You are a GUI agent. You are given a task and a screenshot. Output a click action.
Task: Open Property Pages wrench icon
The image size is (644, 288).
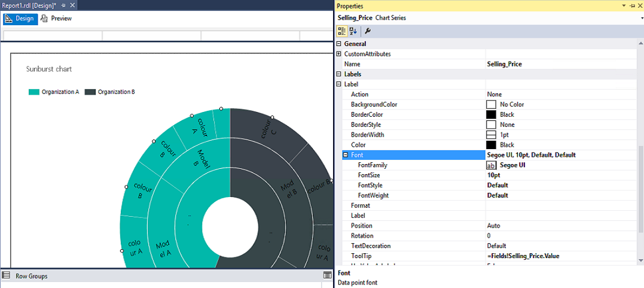coord(368,31)
